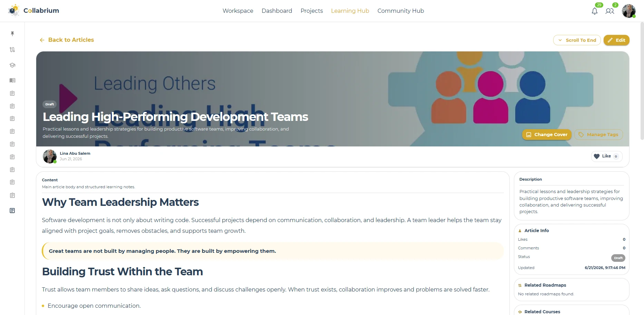Click the Updated timestamp 6/21/2026, 9:17:46 PM

pyautogui.click(x=605, y=268)
